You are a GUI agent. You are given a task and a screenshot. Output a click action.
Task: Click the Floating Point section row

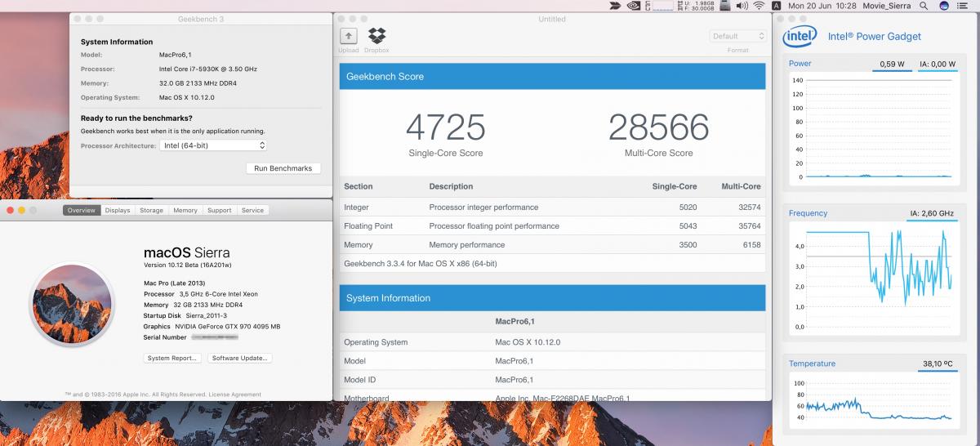(553, 225)
